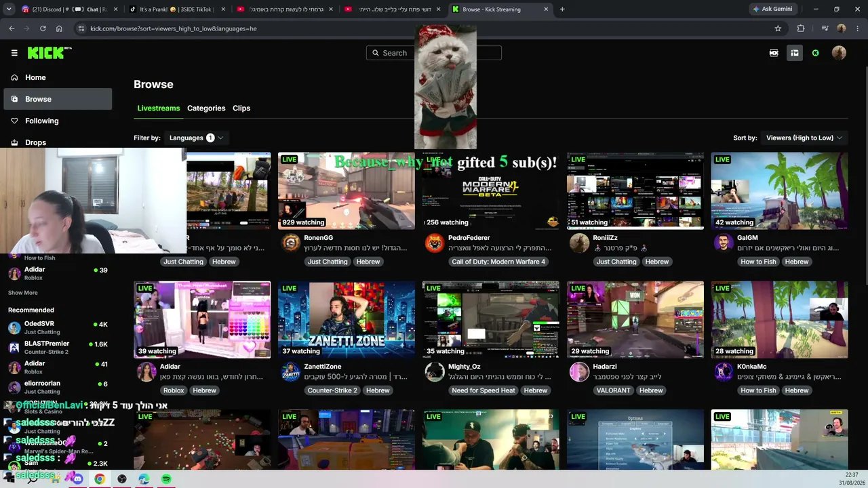
Task: Open OBS Studio from the taskbar
Action: [x=122, y=479]
